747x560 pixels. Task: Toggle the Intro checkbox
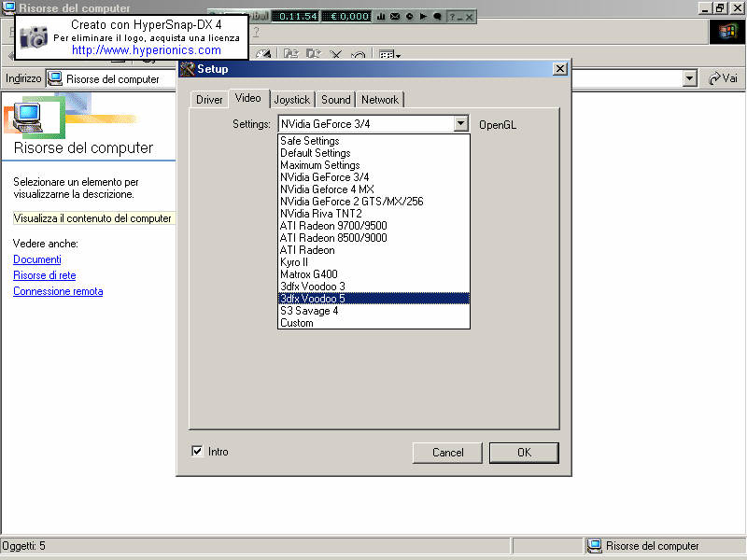click(197, 451)
